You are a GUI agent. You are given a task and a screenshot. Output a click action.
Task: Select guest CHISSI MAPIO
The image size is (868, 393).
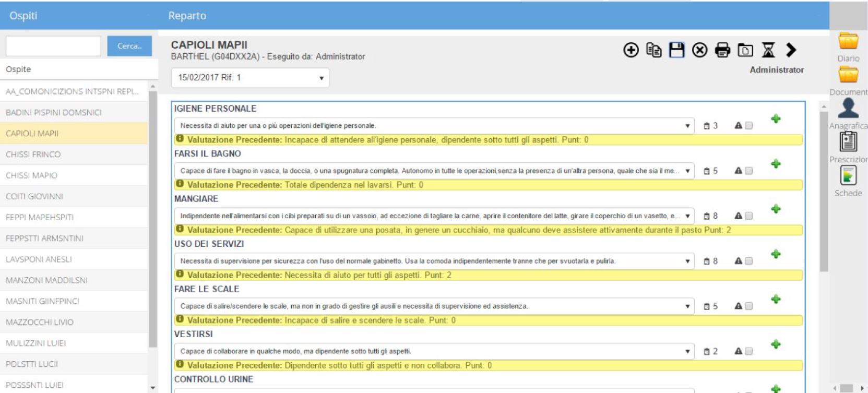[74, 175]
